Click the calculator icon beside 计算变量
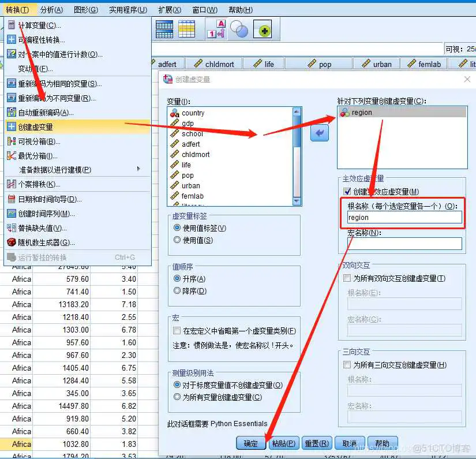 pyautogui.click(x=11, y=25)
